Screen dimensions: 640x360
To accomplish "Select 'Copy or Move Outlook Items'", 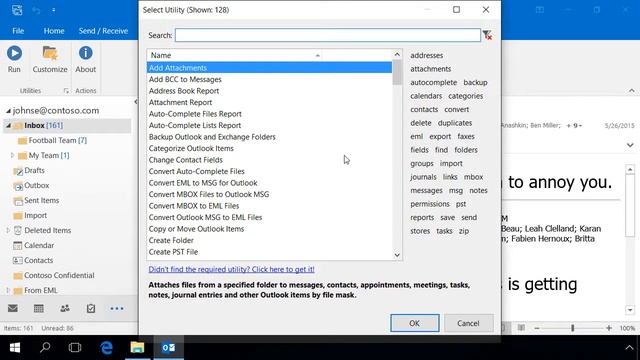I will pyautogui.click(x=269, y=229).
